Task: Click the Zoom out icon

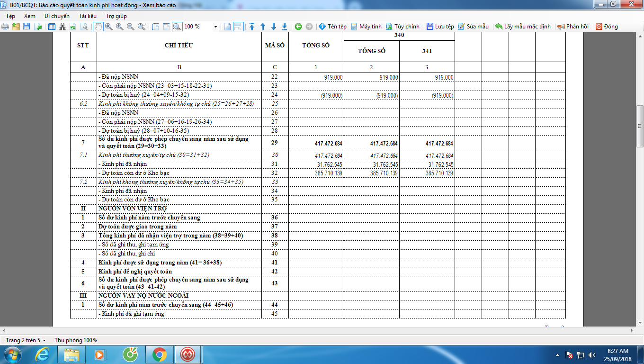Action: pyautogui.click(x=130, y=27)
